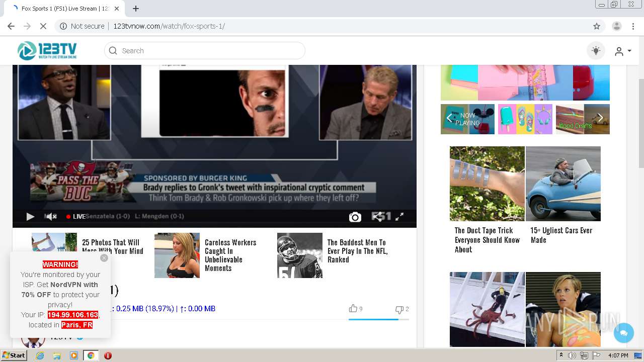Open media player from taskbar
Image resolution: width=644 pixels, height=362 pixels.
74,355
